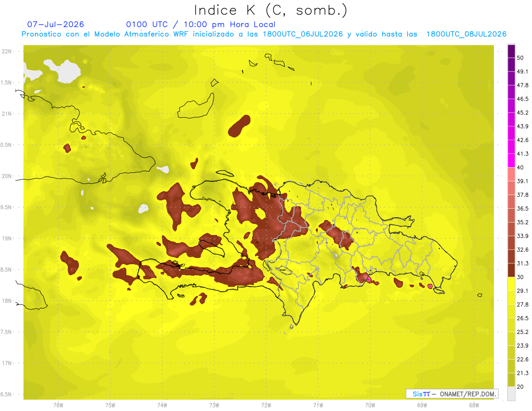Click the "0100 UTC / 10:00 pm Hora Local" text
The width and height of the screenshot is (532, 411).
pos(200,24)
